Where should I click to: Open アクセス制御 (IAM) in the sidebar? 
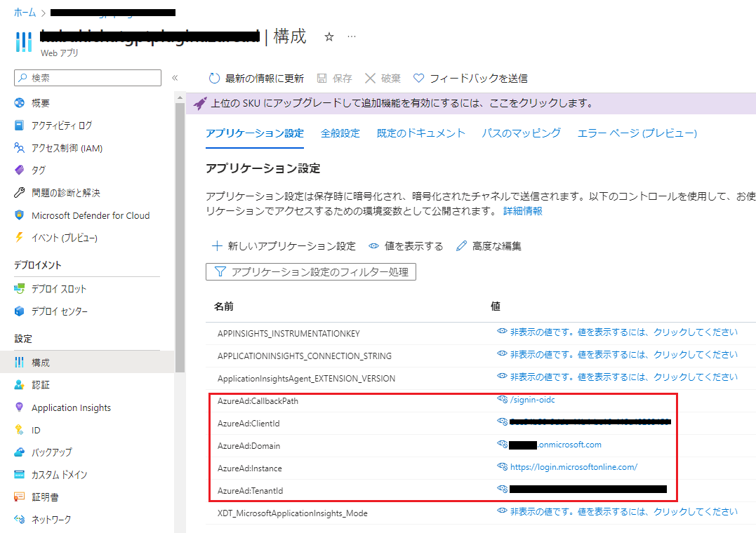tap(67, 149)
